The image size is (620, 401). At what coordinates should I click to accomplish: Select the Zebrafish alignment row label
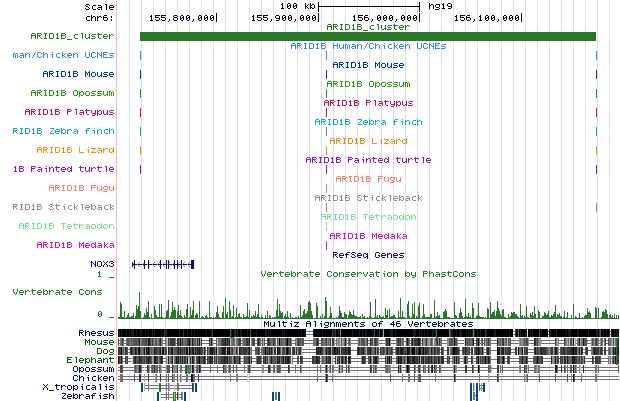tap(88, 396)
